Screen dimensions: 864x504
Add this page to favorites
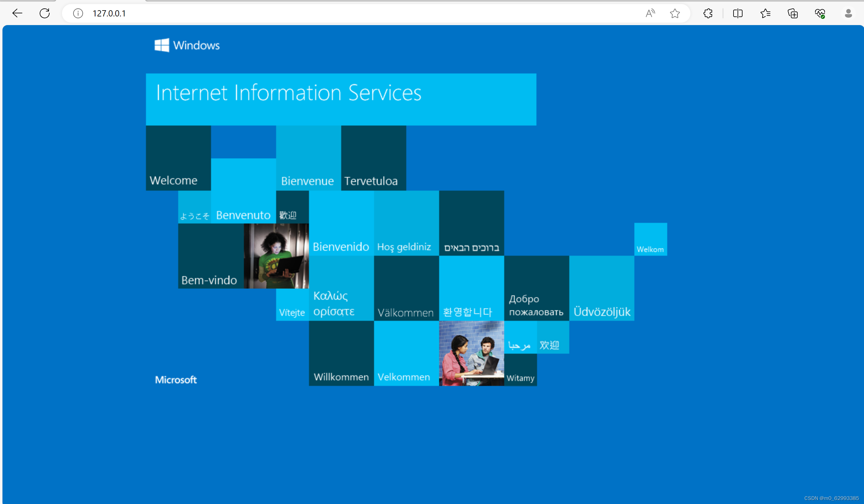tap(675, 13)
